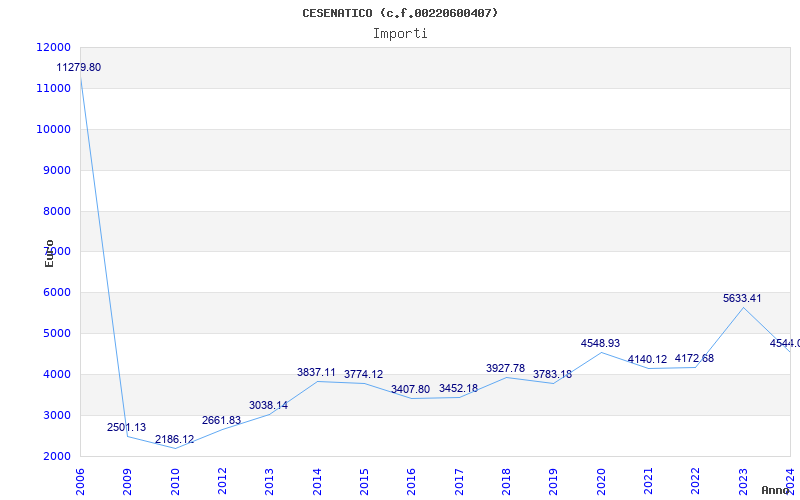Click the y-axis tick 9000
The image size is (800, 500).
click(56, 170)
